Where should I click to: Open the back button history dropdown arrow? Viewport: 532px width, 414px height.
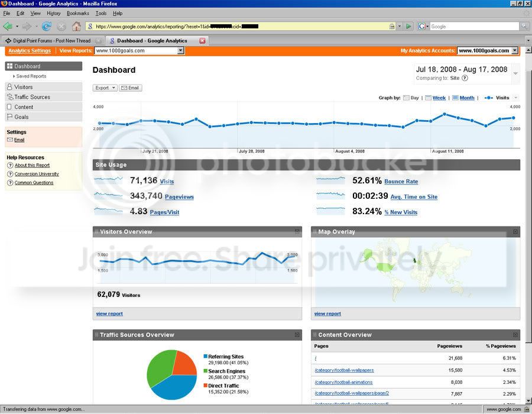pyautogui.click(x=17, y=26)
